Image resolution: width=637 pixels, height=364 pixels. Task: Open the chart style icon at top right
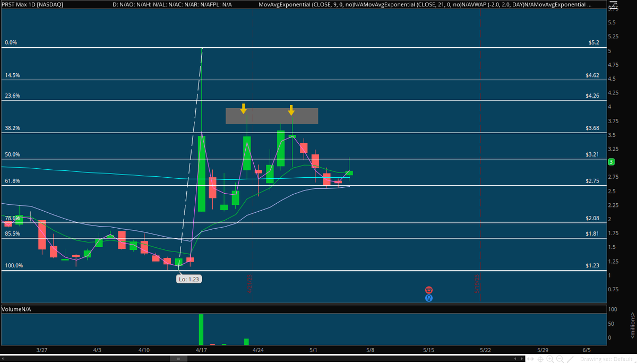[x=613, y=5]
